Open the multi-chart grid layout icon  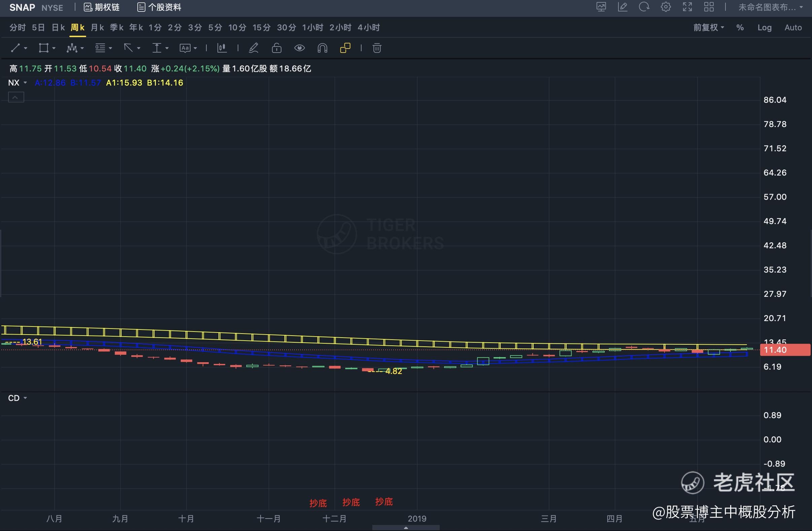709,7
